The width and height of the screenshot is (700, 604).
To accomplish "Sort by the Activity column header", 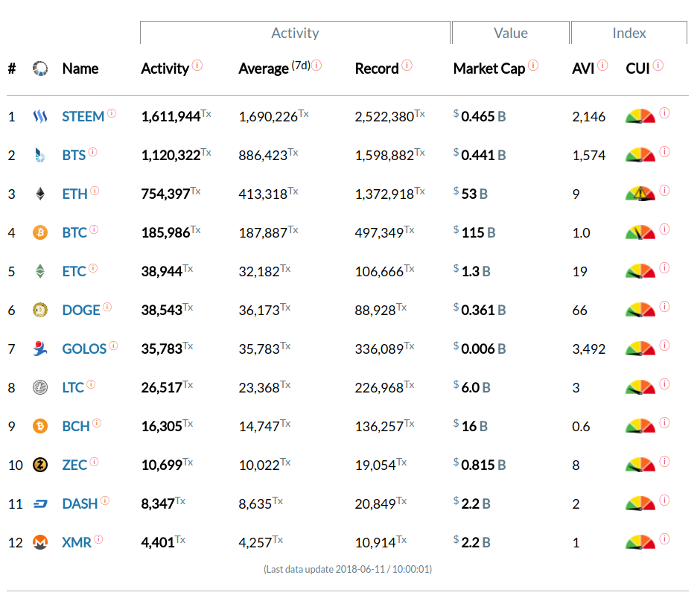I will click(165, 69).
